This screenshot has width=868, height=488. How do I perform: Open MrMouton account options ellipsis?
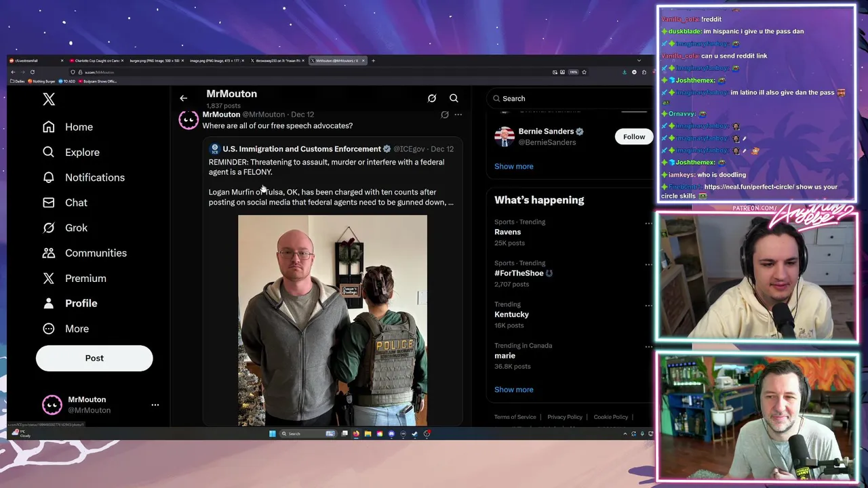[x=155, y=405]
